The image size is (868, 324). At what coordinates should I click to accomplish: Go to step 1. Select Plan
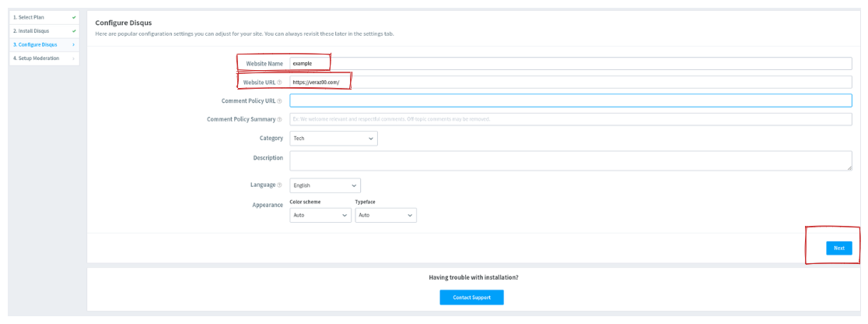(x=33, y=17)
